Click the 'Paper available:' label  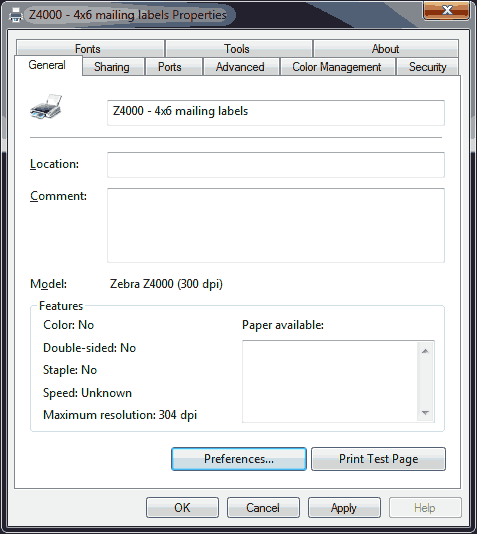[x=283, y=325]
